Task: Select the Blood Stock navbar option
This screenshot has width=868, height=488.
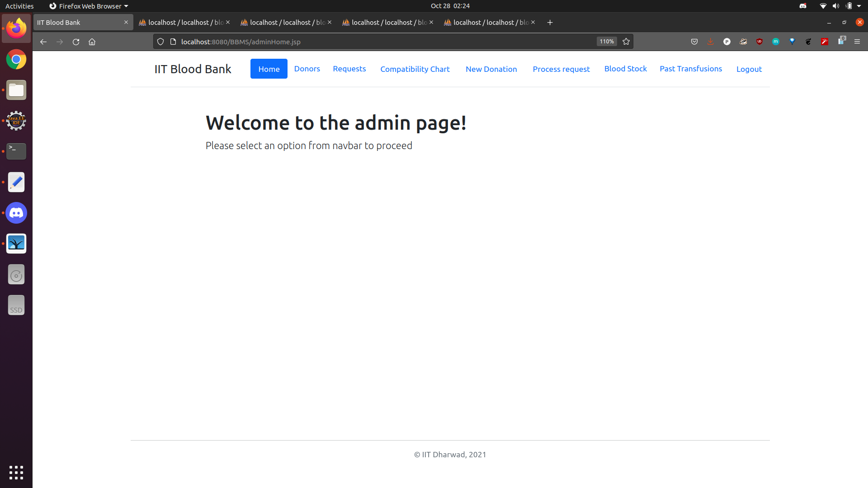Action: 626,69
